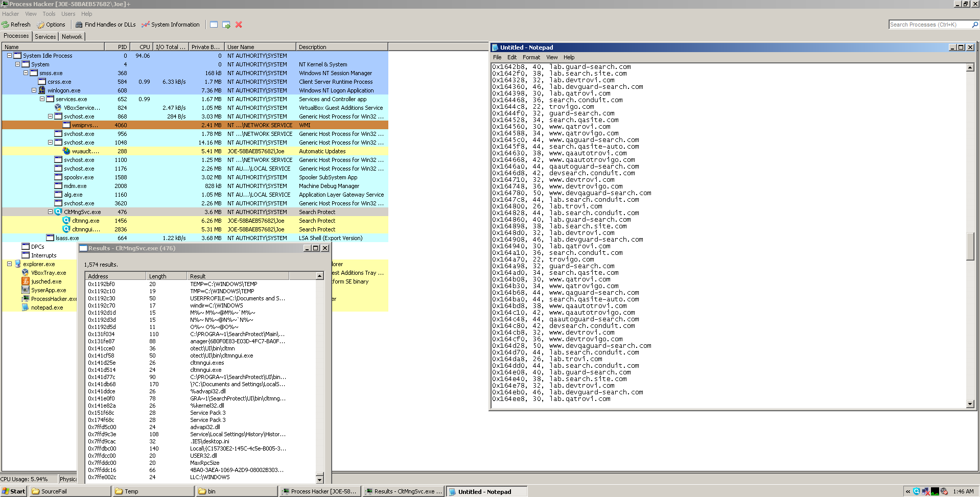This screenshot has height=497, width=980.
Task: Open System Information graph window
Action: [x=171, y=25]
